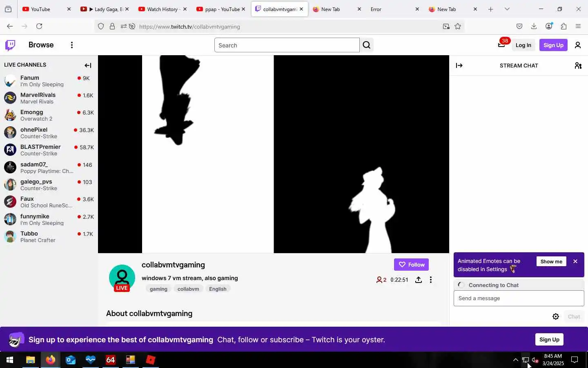This screenshot has height=368, width=588.
Task: Open the Twitch home logo
Action: tap(10, 45)
